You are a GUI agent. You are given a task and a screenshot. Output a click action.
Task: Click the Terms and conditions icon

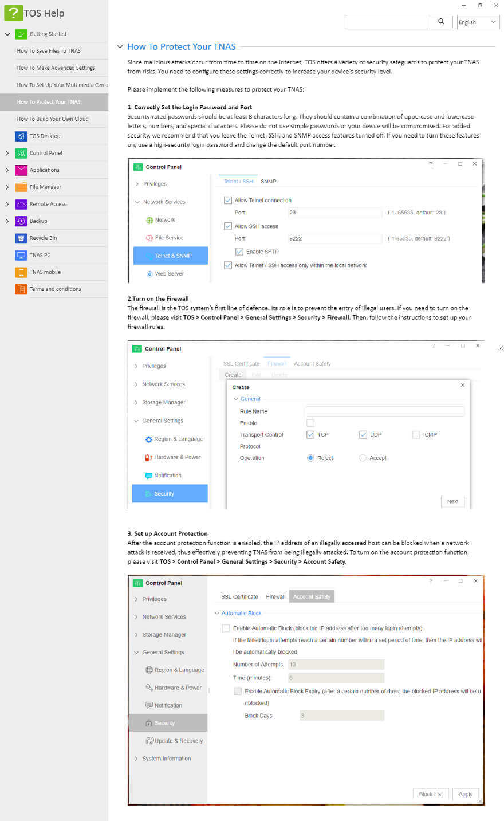pos(21,289)
